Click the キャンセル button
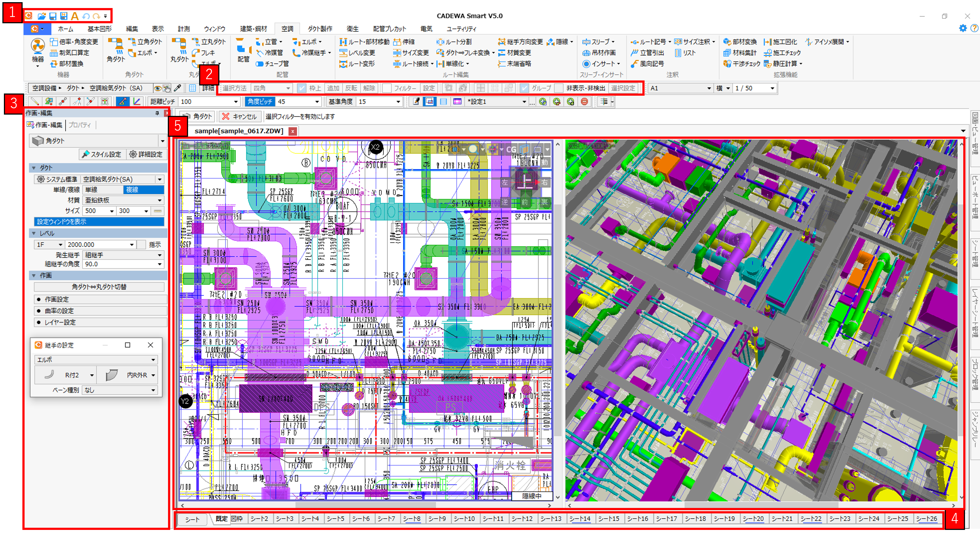This screenshot has height=536, width=980. (x=240, y=116)
